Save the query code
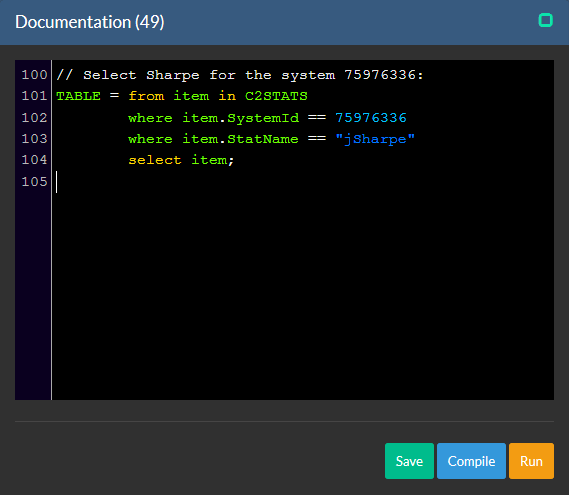This screenshot has width=569, height=495. click(x=409, y=461)
